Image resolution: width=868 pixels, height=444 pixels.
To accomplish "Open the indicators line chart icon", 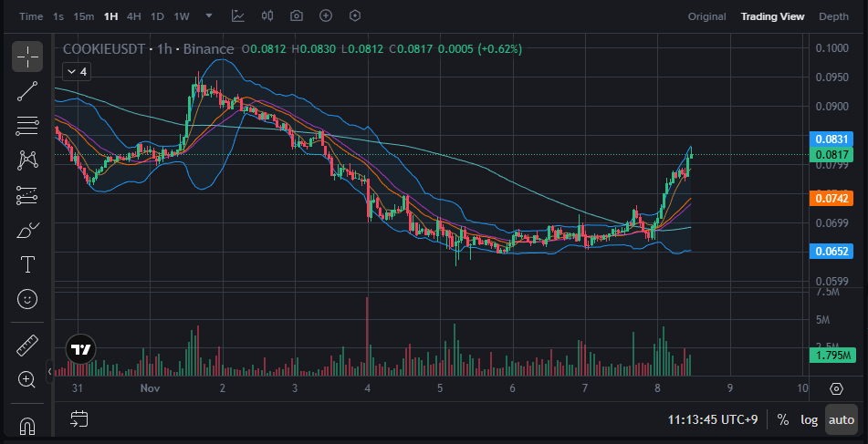I will click(x=238, y=16).
